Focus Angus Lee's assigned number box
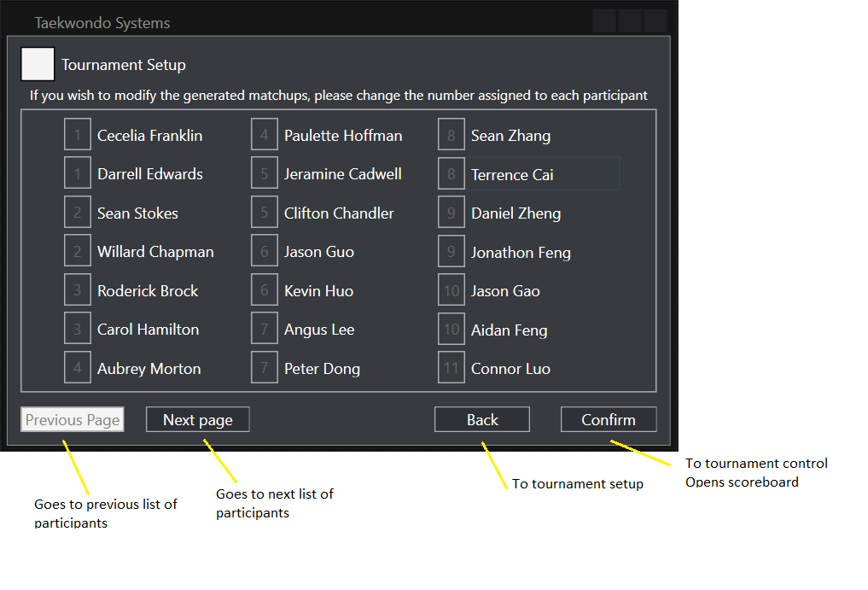This screenshot has width=868, height=590. tap(265, 330)
